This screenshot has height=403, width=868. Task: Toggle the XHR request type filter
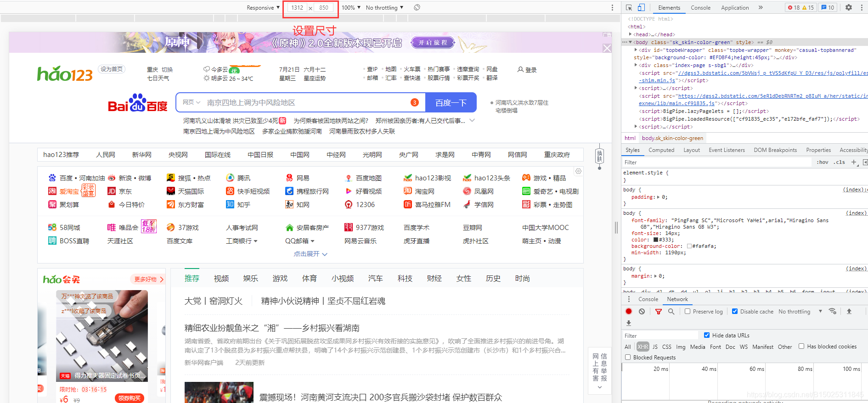(x=643, y=347)
